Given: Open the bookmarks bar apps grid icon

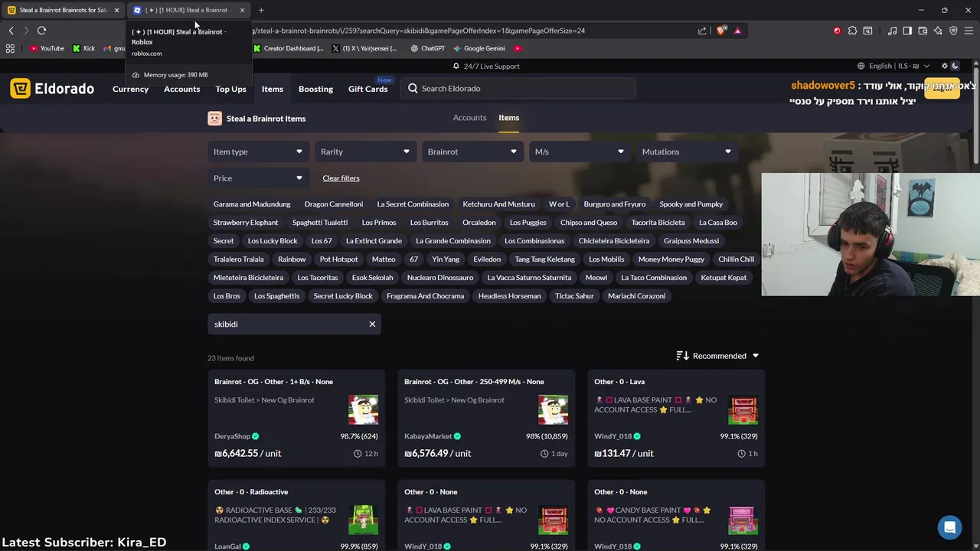Looking at the screenshot, I should coord(10,48).
